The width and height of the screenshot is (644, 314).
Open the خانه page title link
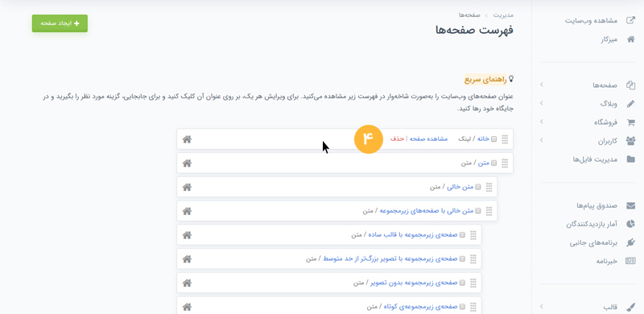tap(483, 139)
